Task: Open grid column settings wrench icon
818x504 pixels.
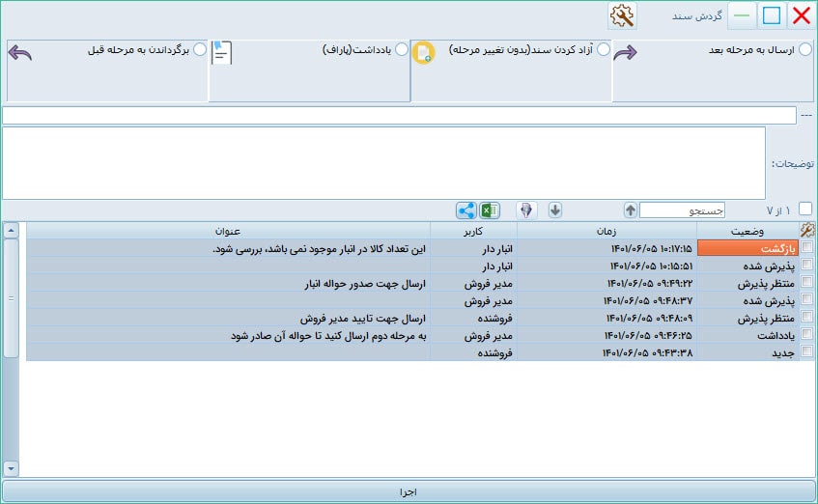Action: [x=807, y=230]
